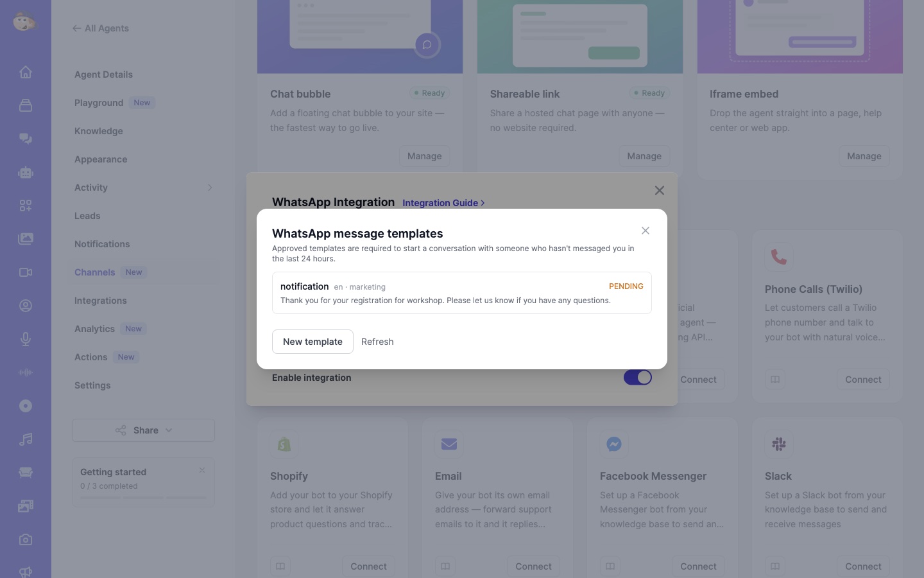The width and height of the screenshot is (924, 578).
Task: Click the New template button
Action: pos(312,342)
